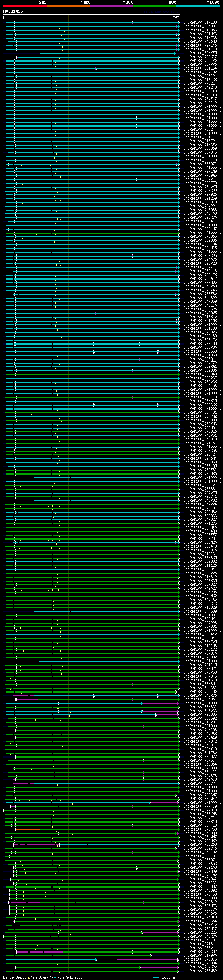Click the yellow gap triangle in the bottom legend
The height and width of the screenshot is (980, 223).
tap(29, 977)
